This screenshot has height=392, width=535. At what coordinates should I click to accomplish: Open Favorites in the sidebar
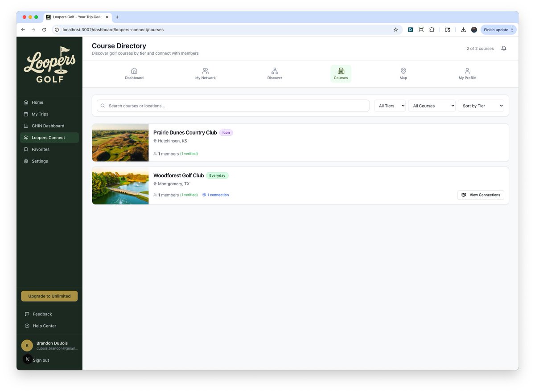(49, 150)
